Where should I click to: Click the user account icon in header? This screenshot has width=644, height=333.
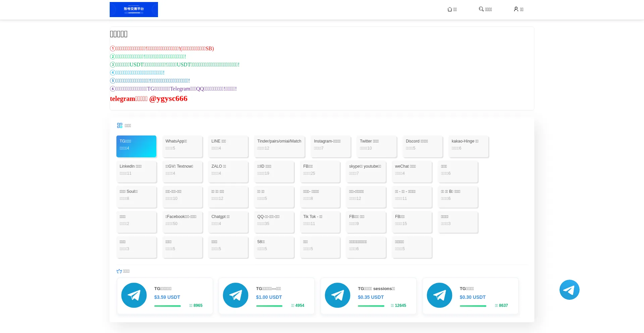click(x=516, y=9)
